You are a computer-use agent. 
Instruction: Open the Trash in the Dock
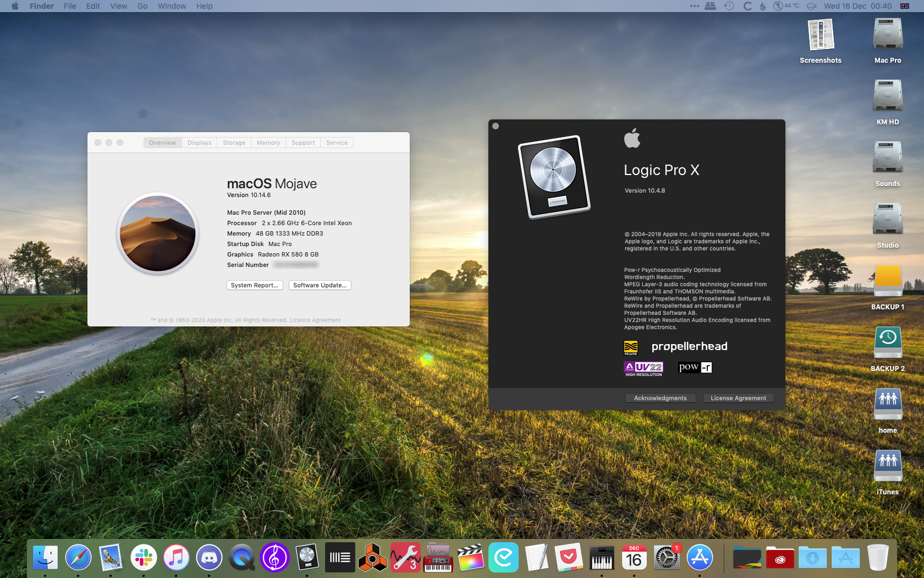(x=878, y=558)
